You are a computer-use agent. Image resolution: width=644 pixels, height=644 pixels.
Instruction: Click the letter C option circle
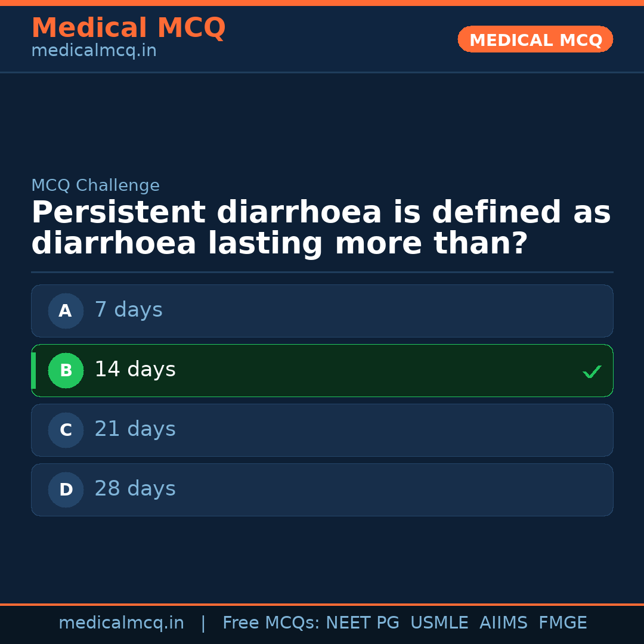click(66, 430)
